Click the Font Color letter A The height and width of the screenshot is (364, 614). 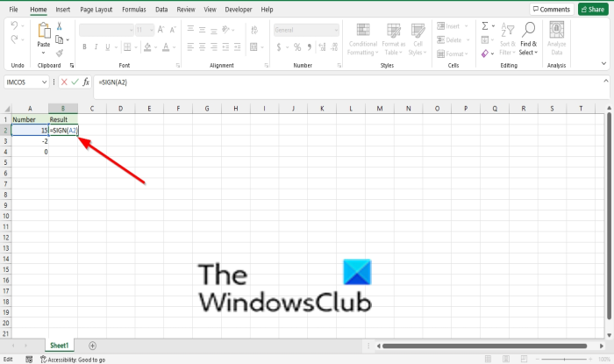[x=166, y=47]
